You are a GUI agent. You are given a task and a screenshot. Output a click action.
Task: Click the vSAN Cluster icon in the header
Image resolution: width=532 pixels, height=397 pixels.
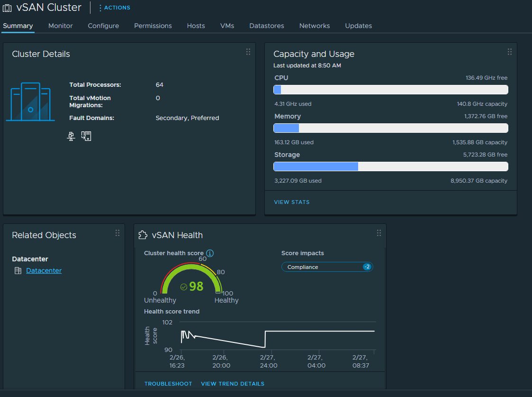coord(7,8)
